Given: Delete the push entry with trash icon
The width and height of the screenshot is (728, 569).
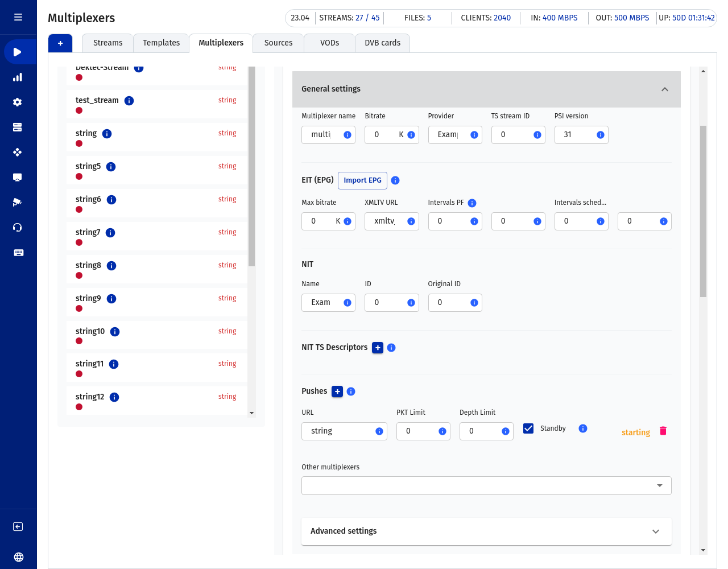Looking at the screenshot, I should (663, 431).
